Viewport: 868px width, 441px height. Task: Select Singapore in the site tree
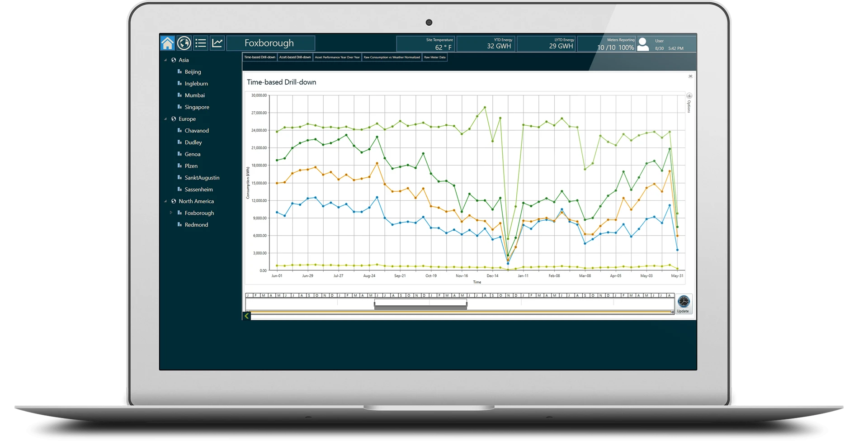pyautogui.click(x=197, y=107)
